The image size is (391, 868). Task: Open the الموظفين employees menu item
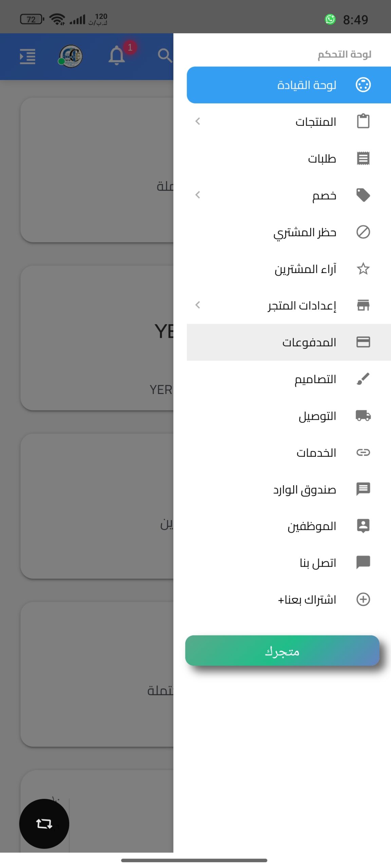coord(312,526)
